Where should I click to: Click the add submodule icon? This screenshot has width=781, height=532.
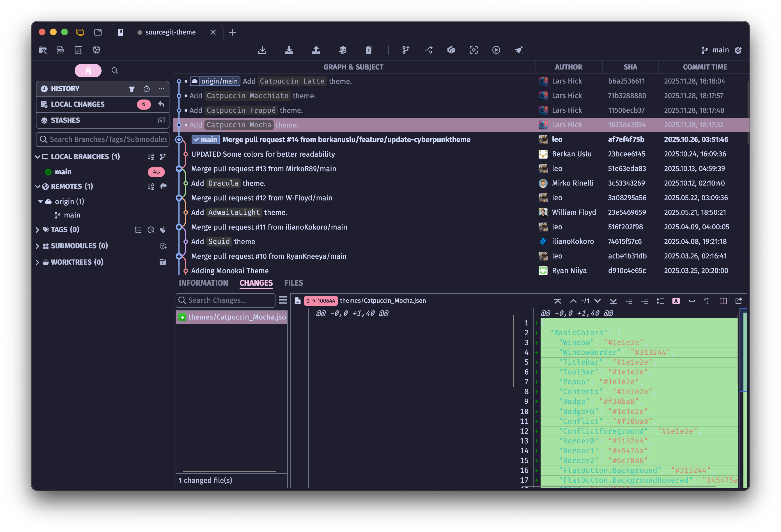(163, 246)
